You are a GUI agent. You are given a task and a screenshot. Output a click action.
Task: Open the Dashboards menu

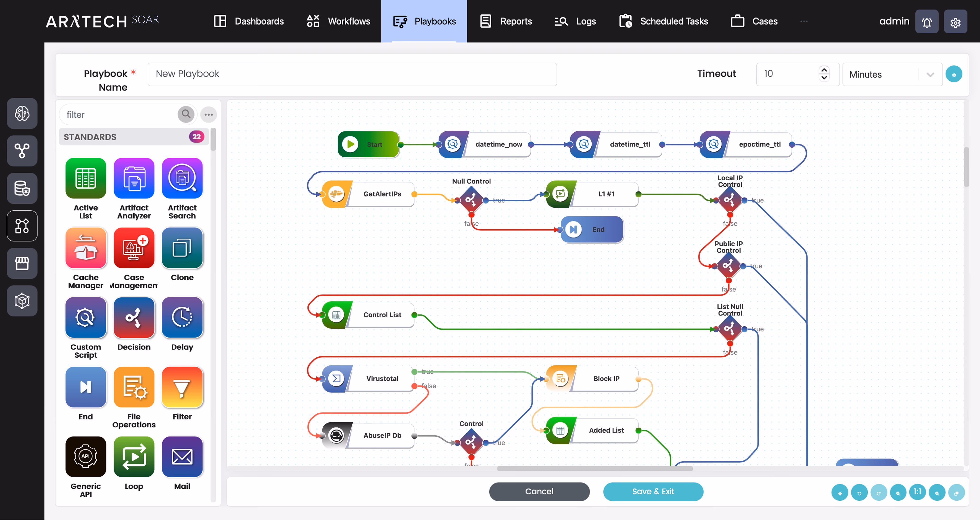tap(249, 21)
